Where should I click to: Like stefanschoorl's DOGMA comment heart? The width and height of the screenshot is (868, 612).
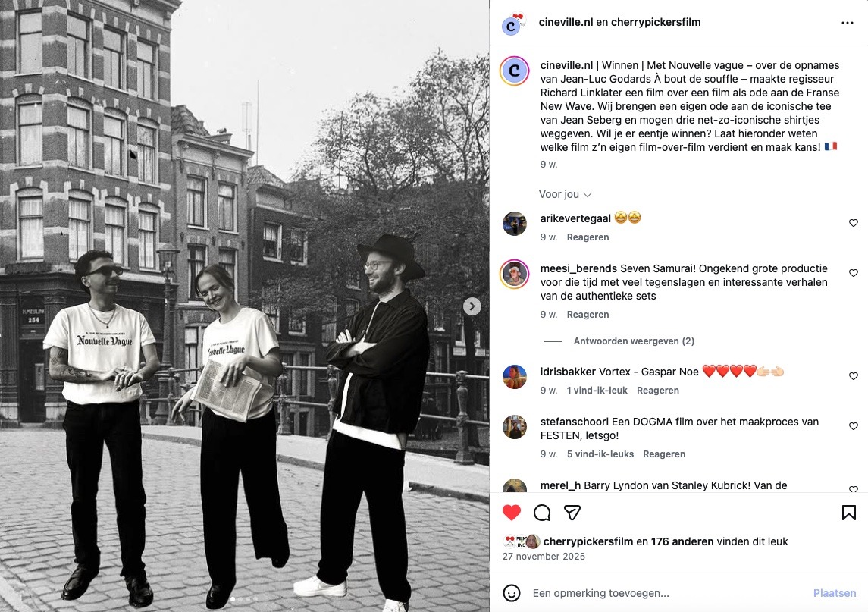tap(853, 426)
